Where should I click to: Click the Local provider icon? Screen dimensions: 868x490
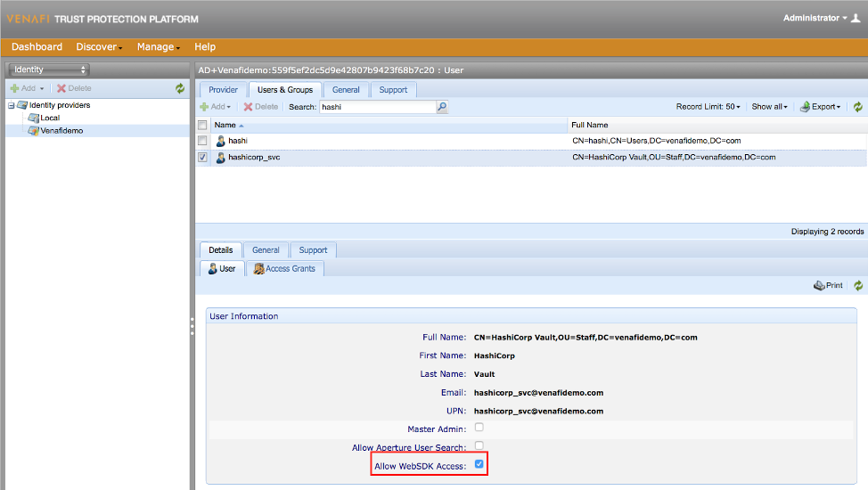point(33,118)
